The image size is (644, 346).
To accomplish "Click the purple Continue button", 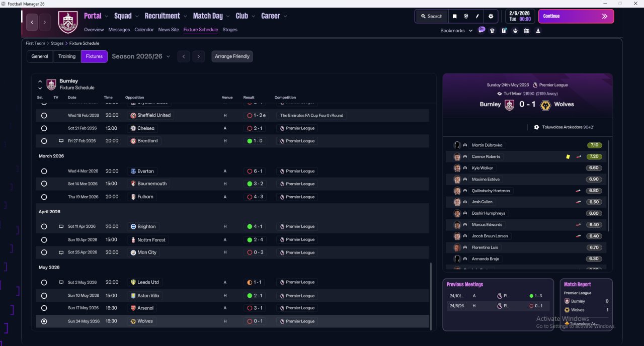I will (576, 16).
